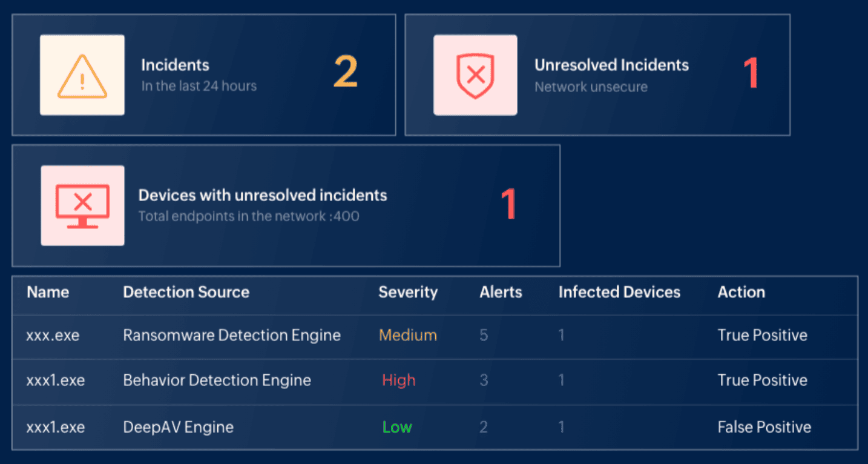This screenshot has height=464, width=868.
Task: Sort by the Detection Source column header
Action: [186, 292]
